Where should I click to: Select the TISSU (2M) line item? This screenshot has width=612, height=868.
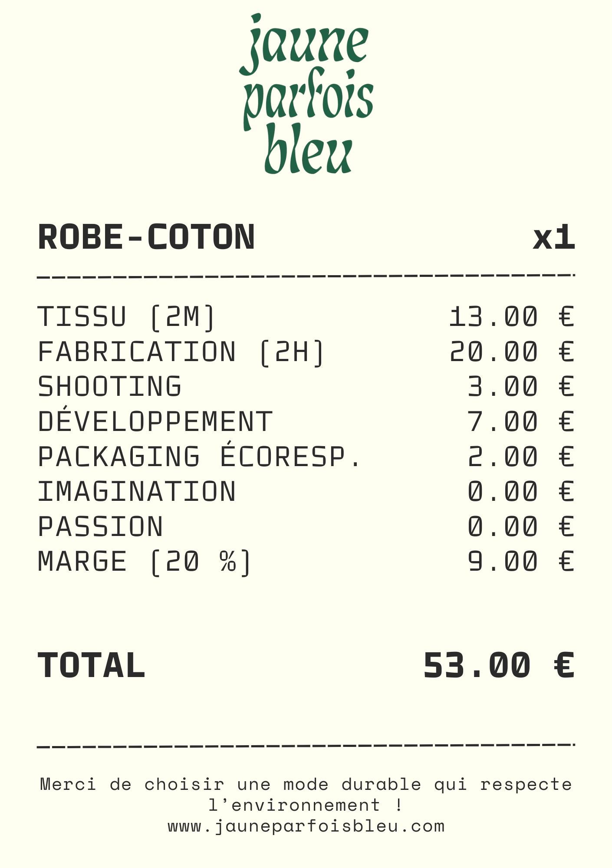coord(126,316)
